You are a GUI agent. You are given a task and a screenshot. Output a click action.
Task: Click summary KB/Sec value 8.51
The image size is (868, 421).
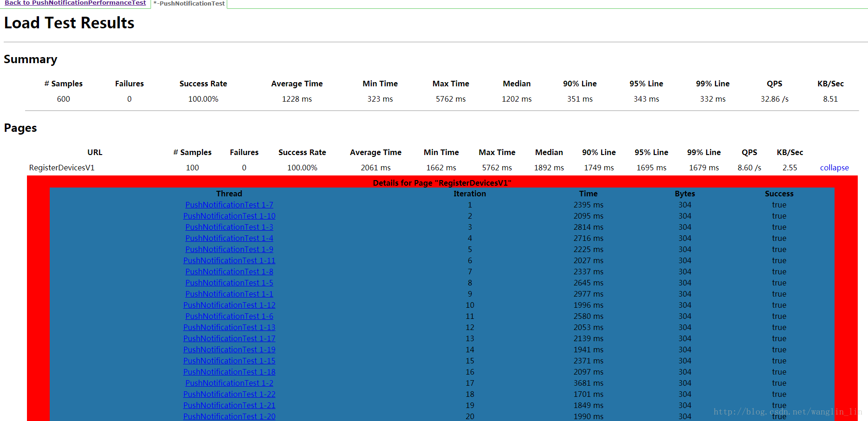point(830,99)
